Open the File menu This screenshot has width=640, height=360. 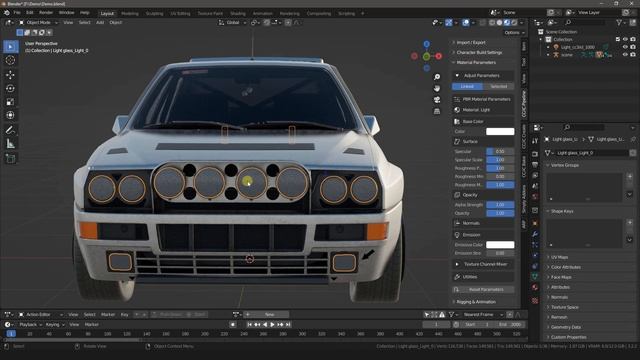pos(17,13)
